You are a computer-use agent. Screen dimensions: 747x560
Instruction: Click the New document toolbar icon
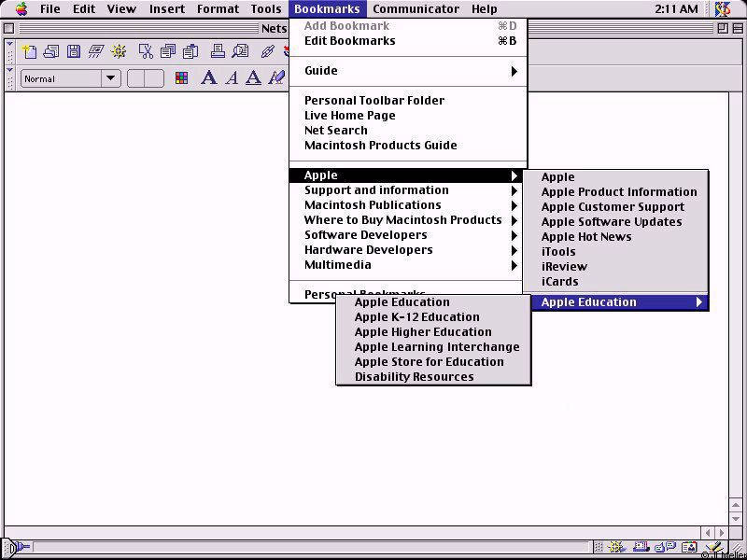click(x=29, y=51)
